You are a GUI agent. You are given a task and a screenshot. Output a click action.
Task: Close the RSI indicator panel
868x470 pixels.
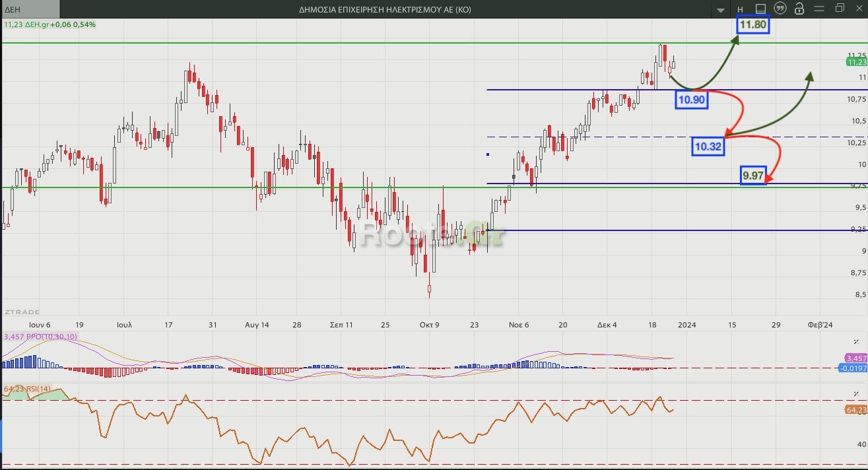(x=855, y=393)
